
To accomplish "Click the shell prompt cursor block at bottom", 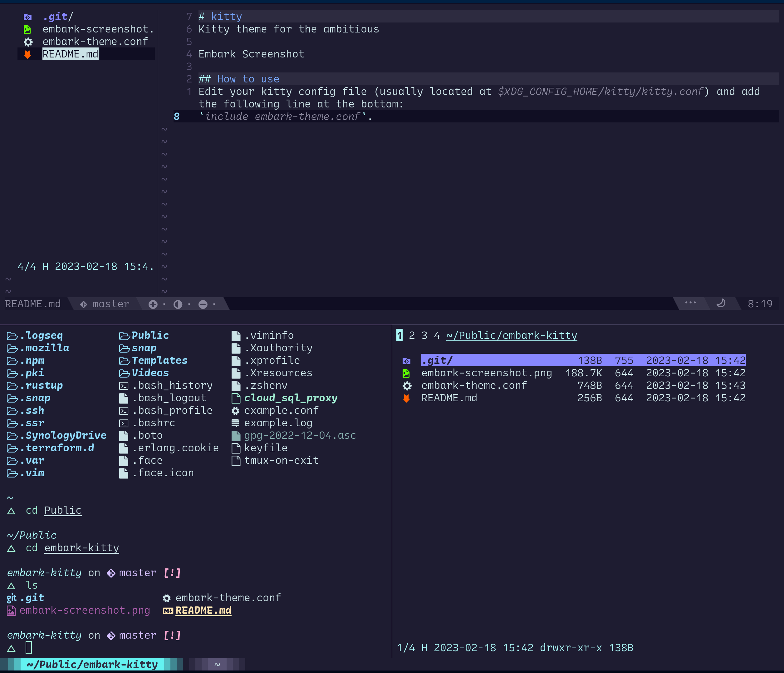I will [x=29, y=648].
